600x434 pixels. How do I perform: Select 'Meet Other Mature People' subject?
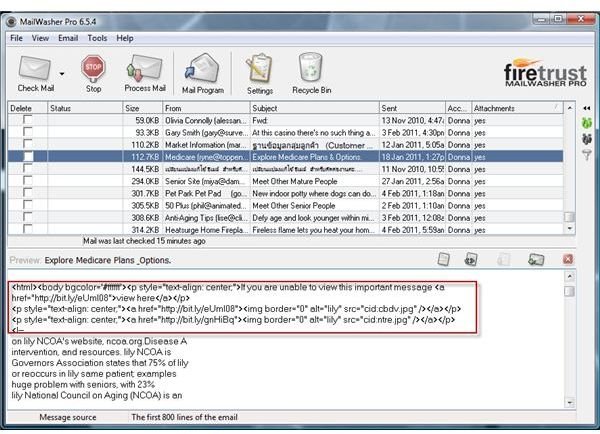[x=295, y=181]
